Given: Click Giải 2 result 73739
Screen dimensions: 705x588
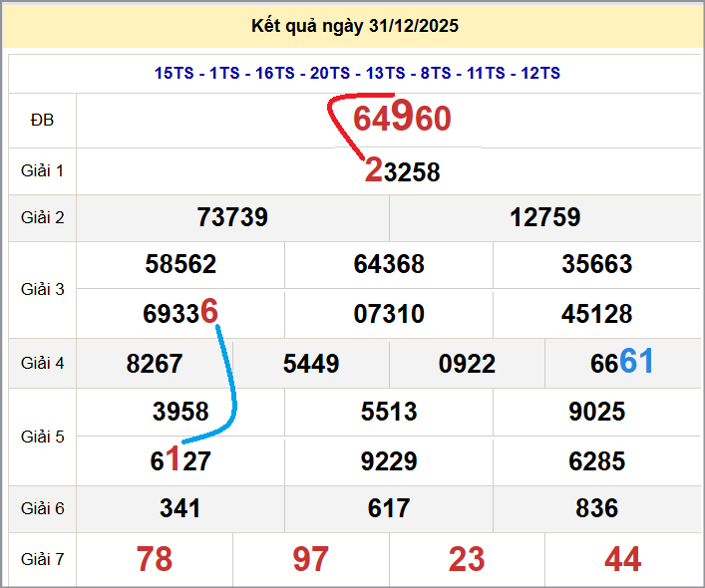Looking at the screenshot, I should pyautogui.click(x=232, y=217).
